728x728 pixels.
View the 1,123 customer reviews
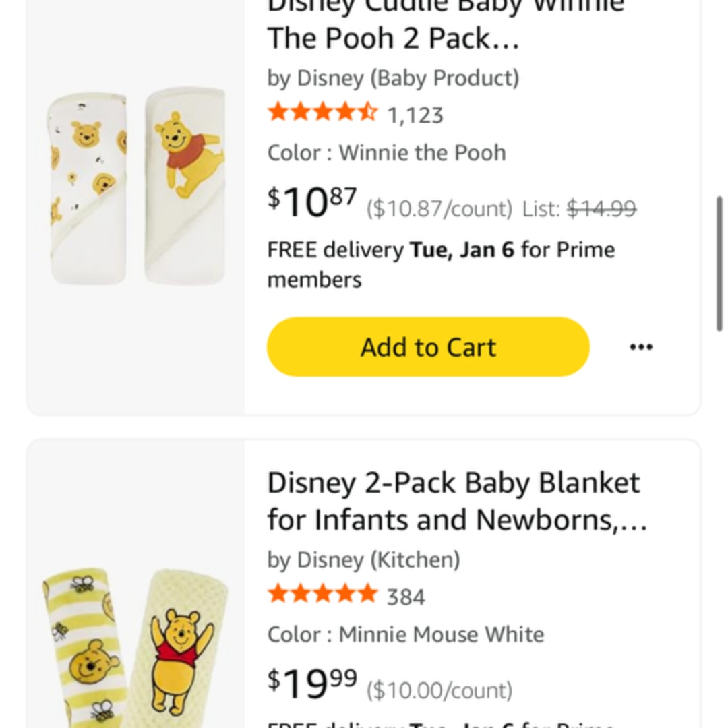[417, 115]
